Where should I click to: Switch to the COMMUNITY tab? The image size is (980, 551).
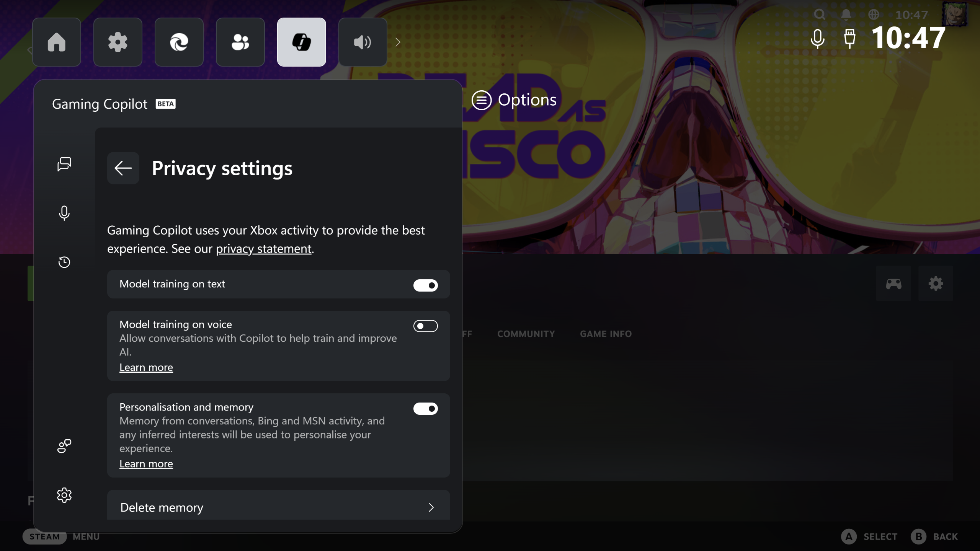(x=526, y=334)
